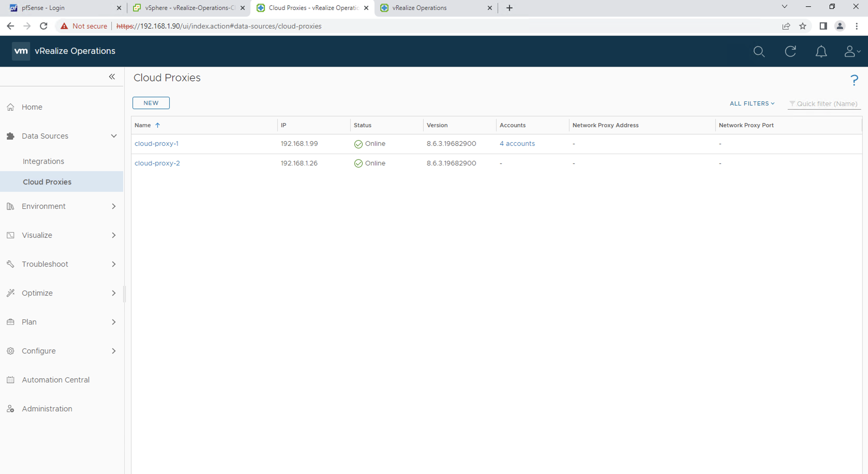
Task: Collapse the Data Sources section chevron
Action: [x=114, y=136]
